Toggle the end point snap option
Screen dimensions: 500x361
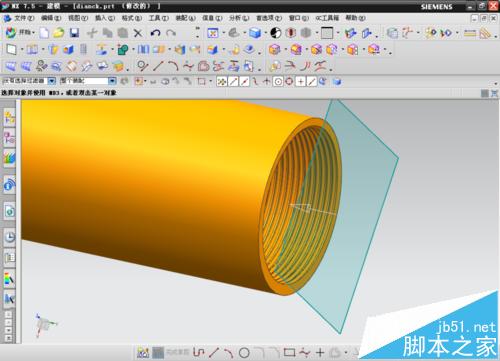[233, 81]
